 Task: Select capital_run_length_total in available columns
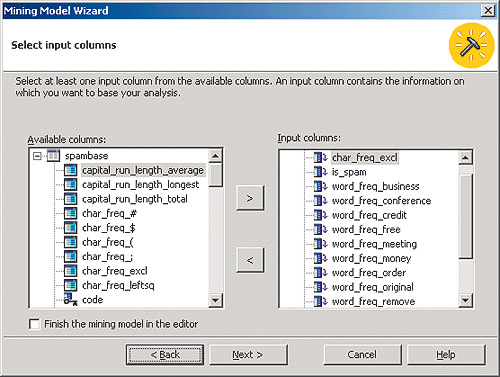point(135,199)
